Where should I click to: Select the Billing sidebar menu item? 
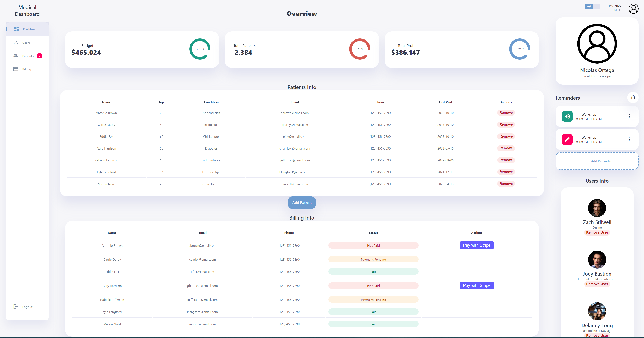click(26, 69)
